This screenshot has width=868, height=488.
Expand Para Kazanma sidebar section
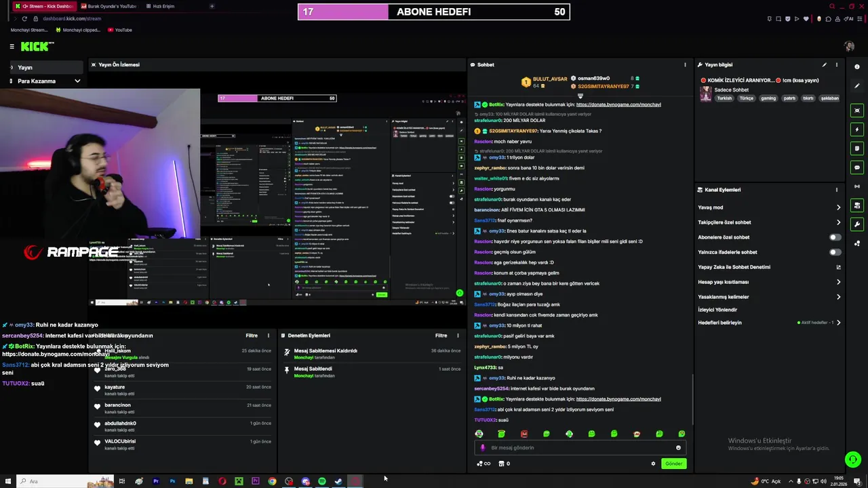click(45, 81)
